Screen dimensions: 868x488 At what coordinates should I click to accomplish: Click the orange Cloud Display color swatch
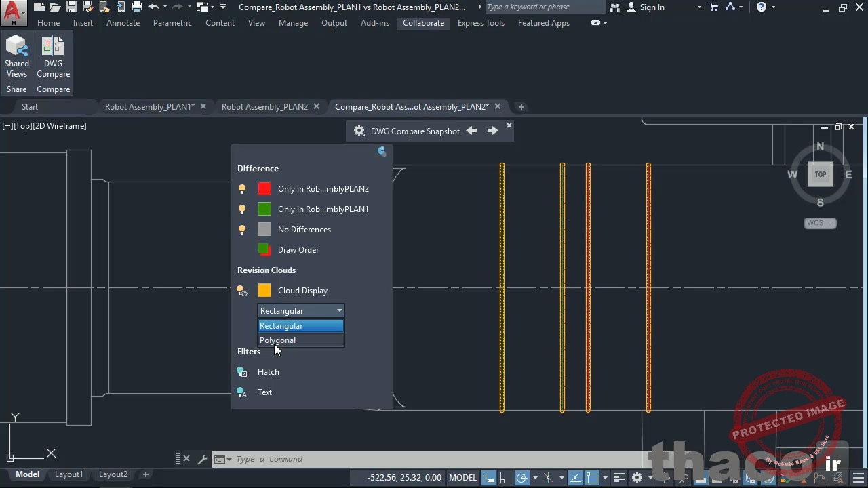point(264,291)
